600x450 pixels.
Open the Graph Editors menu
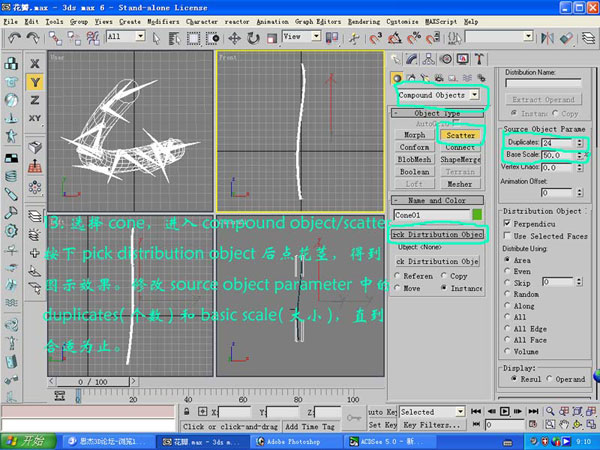(x=318, y=22)
